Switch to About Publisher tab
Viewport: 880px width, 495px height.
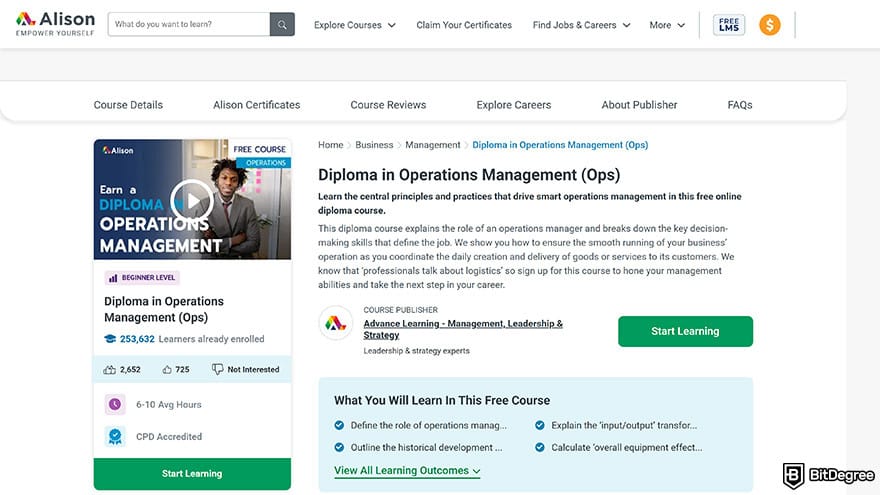pyautogui.click(x=639, y=105)
